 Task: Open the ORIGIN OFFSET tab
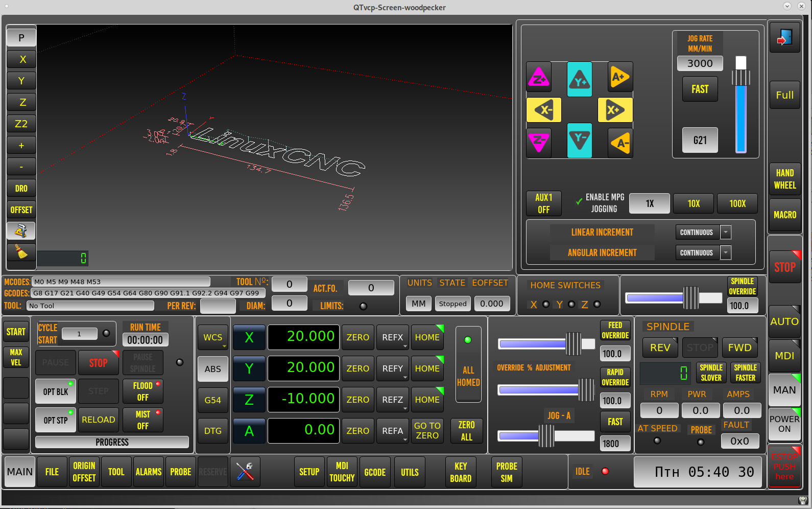(x=84, y=471)
